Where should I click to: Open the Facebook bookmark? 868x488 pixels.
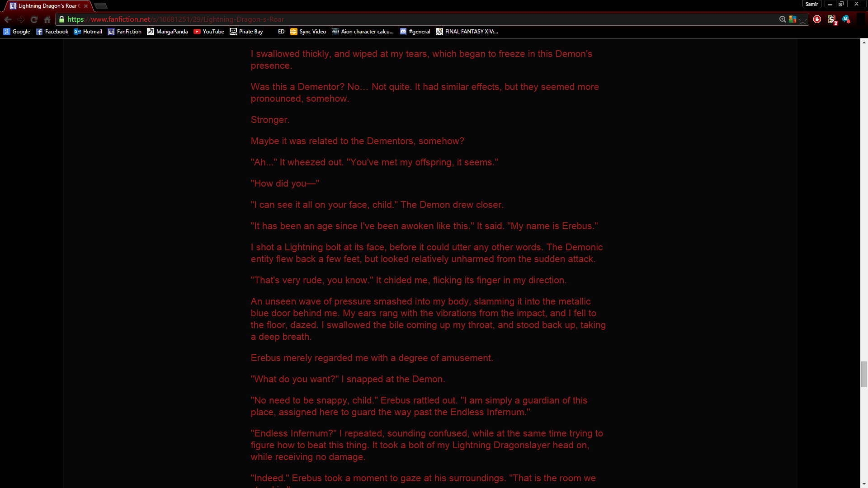coord(52,32)
